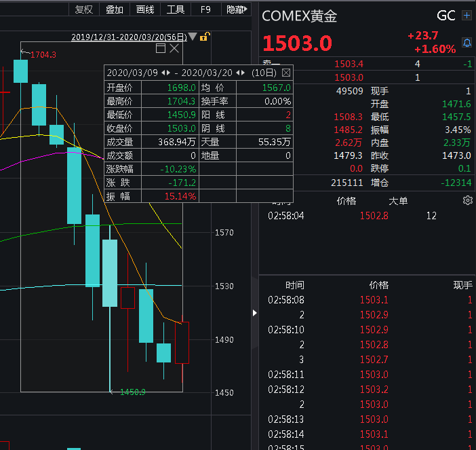Open the F9 menu item
Screen dimensions: 476x450
point(206,10)
